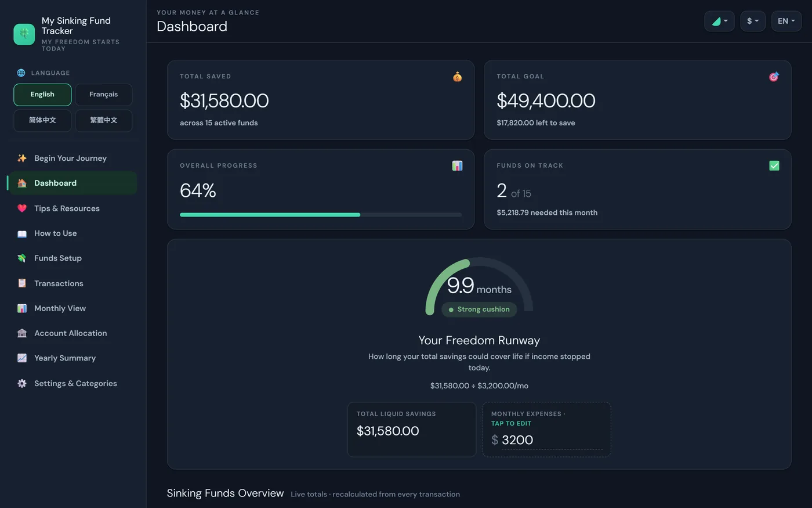Switch language to Français
This screenshot has width=812, height=508.
coord(104,95)
